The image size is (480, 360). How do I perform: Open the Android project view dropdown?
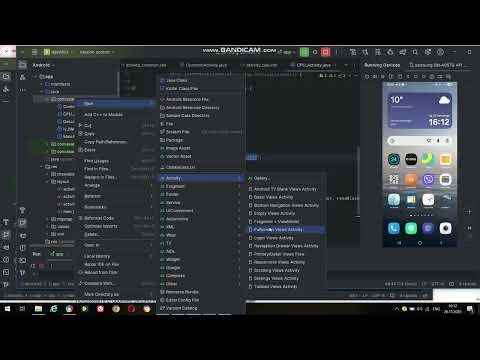click(44, 65)
